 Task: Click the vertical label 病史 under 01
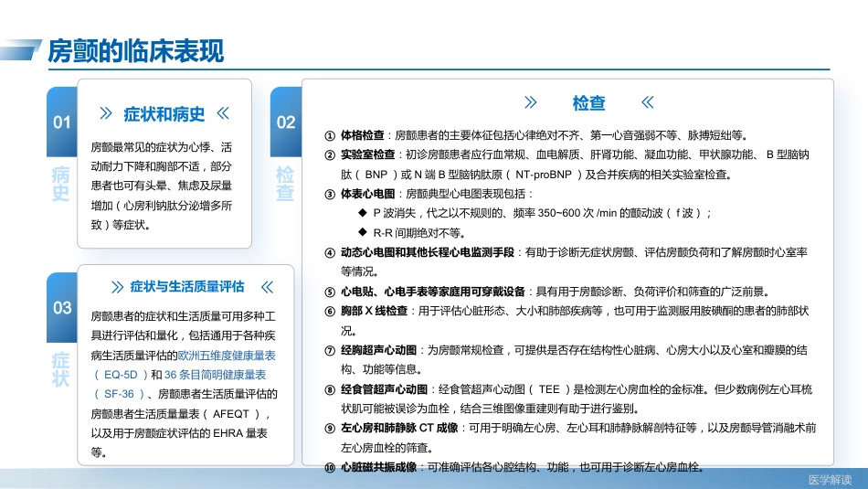click(60, 184)
